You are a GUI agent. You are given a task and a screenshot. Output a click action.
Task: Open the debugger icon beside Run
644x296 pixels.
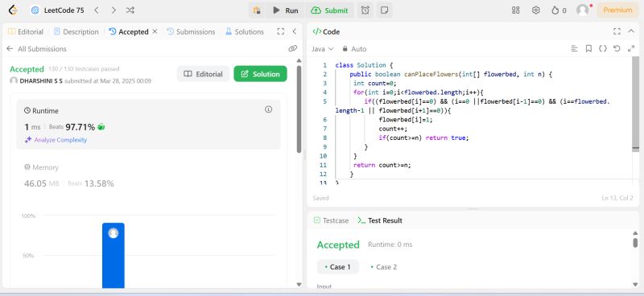257,10
